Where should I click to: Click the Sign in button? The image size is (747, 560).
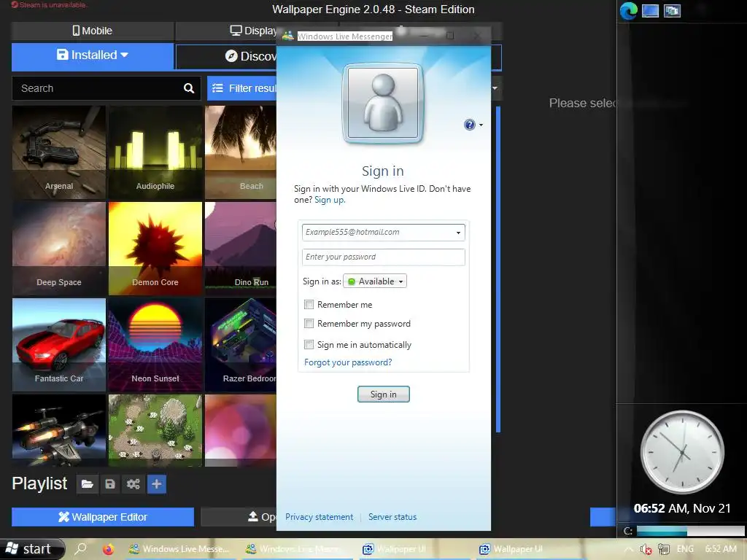tap(384, 394)
